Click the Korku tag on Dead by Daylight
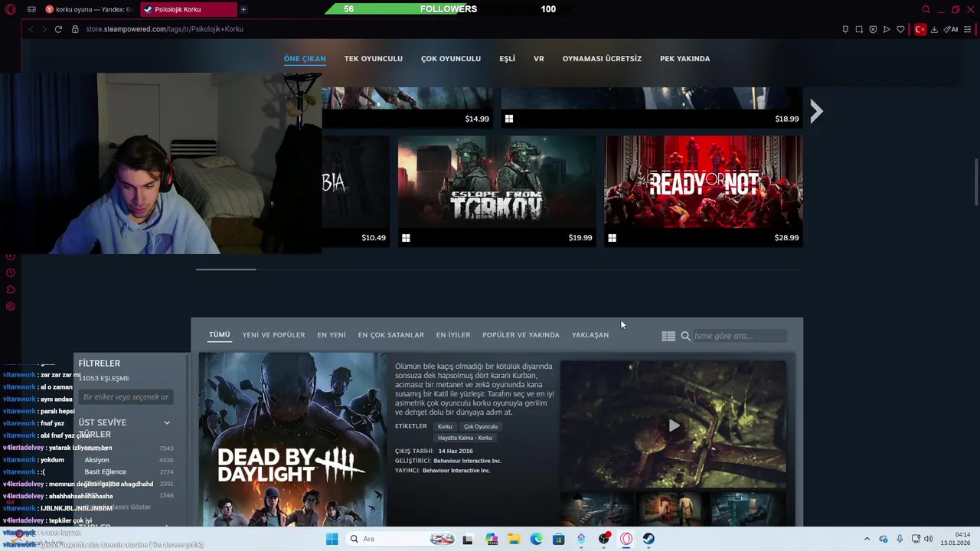Viewport: 980px width, 551px height. click(445, 426)
